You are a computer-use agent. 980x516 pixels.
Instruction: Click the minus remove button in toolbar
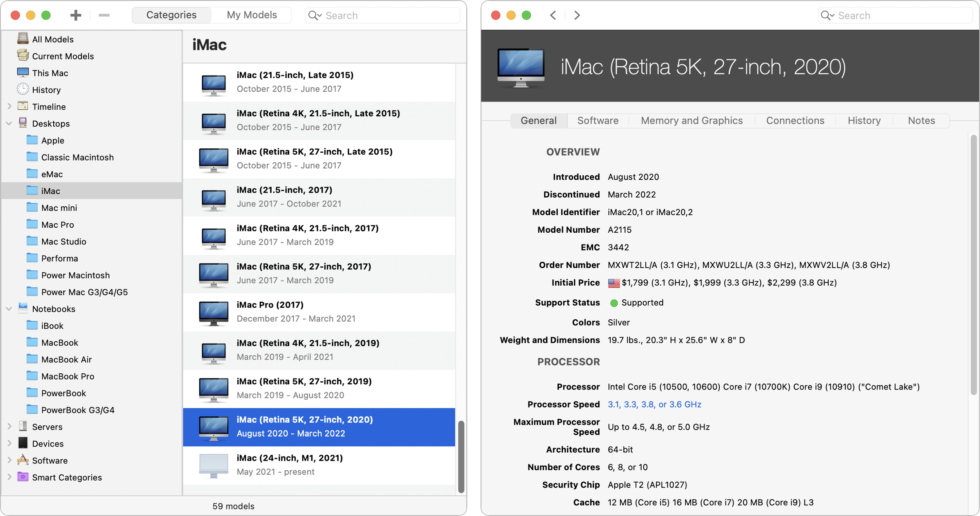[x=104, y=15]
